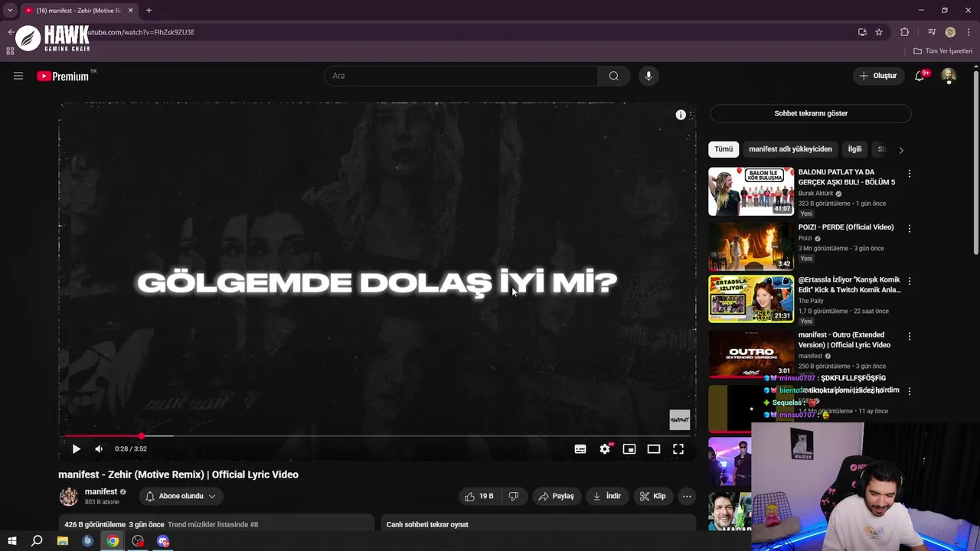The height and width of the screenshot is (551, 980).
Task: Show video info card icon
Action: click(x=681, y=115)
